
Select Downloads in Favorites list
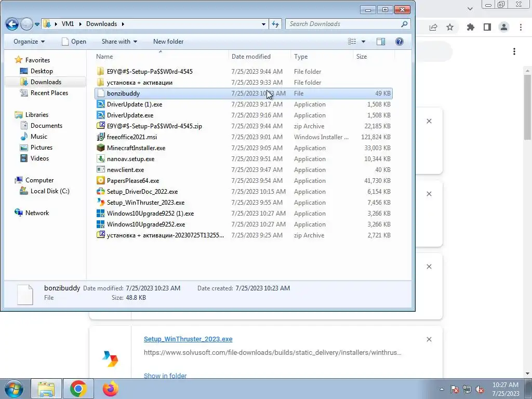point(46,82)
